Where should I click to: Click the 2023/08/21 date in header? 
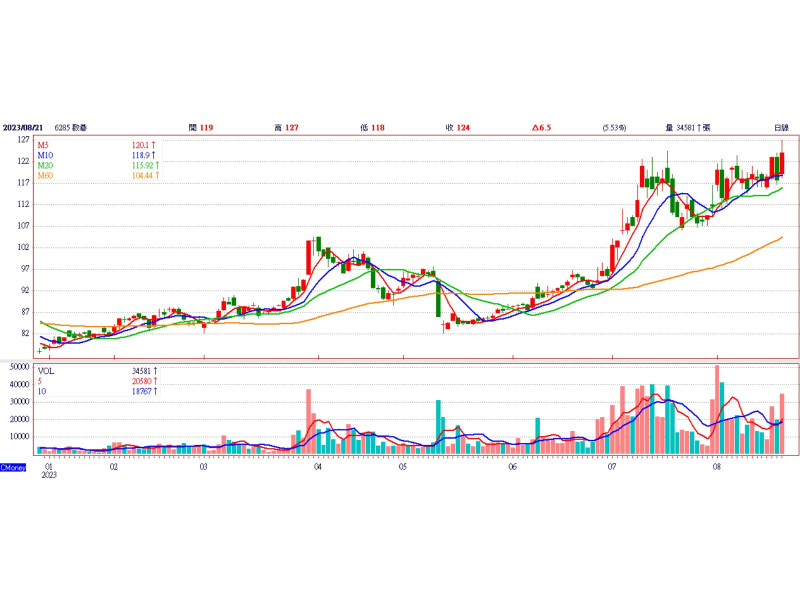click(x=24, y=128)
